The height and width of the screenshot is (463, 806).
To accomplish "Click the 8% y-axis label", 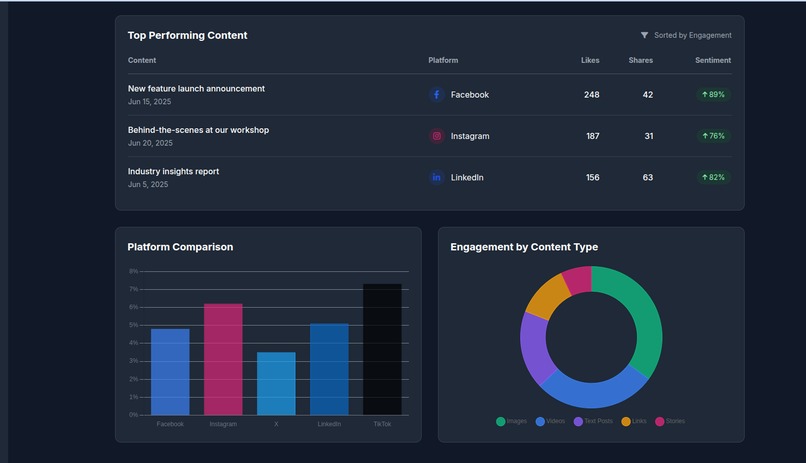I will click(x=134, y=271).
